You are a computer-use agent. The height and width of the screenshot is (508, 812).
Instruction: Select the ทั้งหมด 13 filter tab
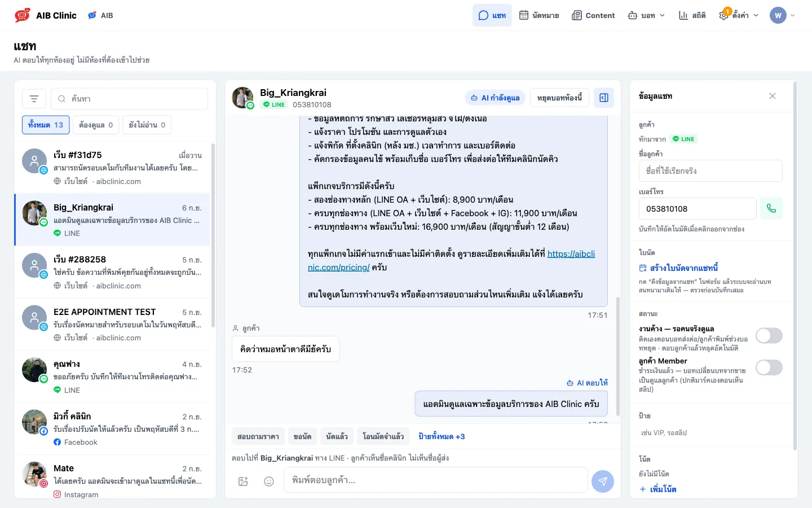46,125
